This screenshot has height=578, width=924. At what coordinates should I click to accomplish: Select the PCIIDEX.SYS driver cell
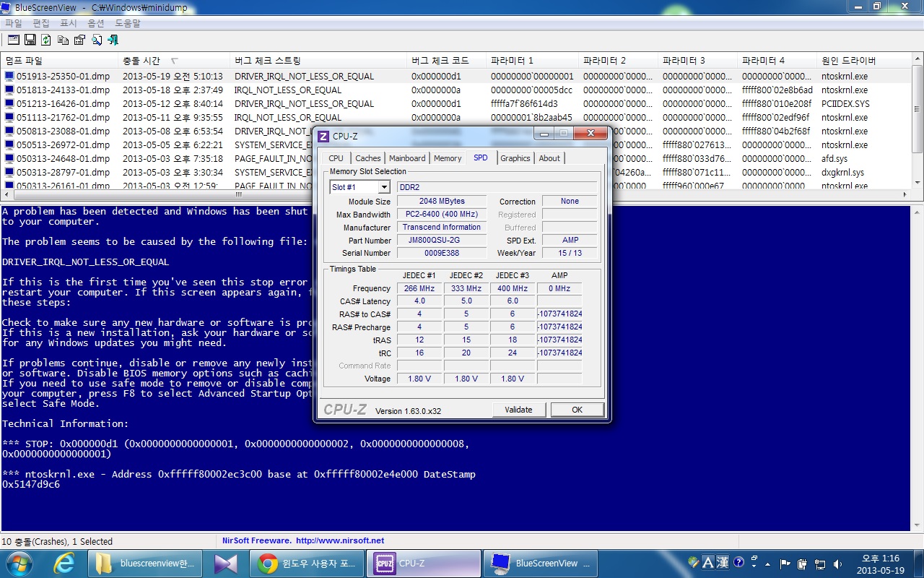[x=846, y=103]
